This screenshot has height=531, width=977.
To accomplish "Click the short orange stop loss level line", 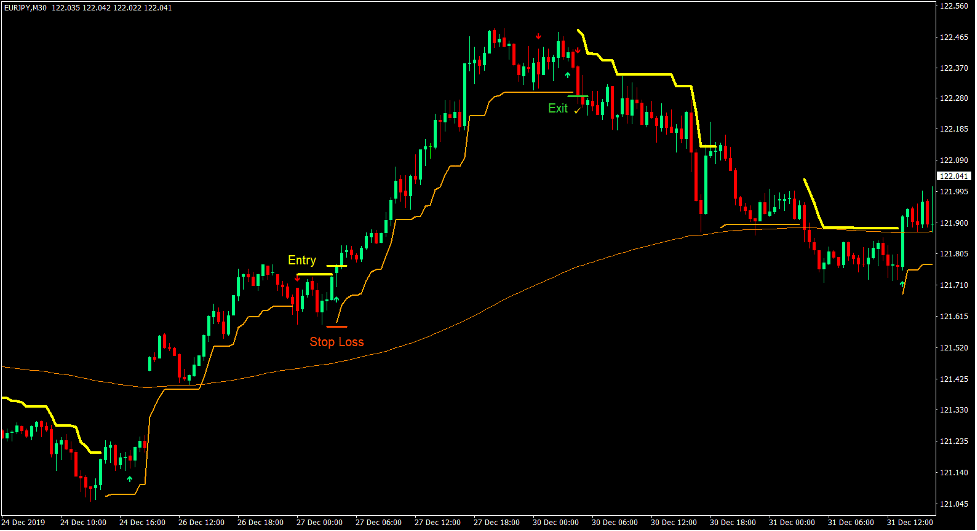I will point(336,327).
